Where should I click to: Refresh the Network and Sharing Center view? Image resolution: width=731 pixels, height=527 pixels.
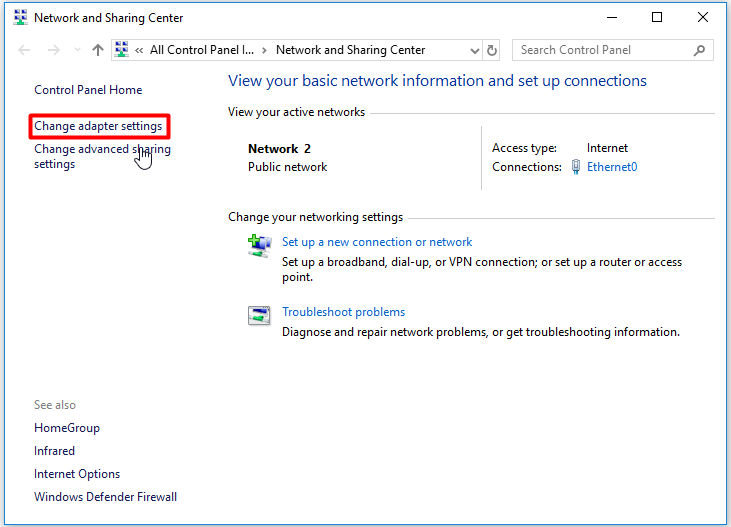click(x=492, y=50)
